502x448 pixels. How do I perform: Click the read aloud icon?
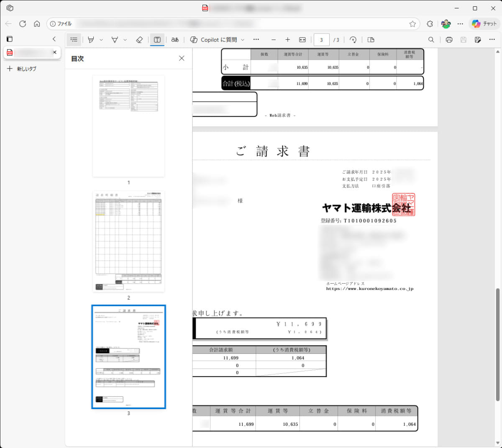click(175, 40)
